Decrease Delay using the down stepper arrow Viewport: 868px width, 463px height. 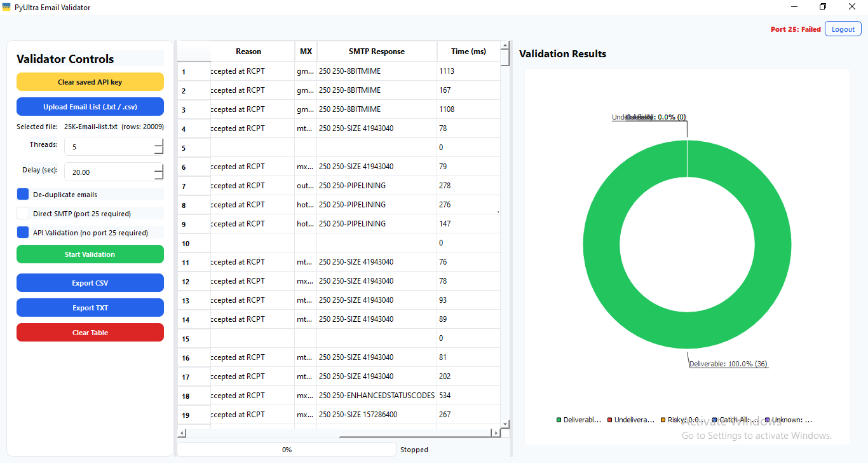click(159, 176)
